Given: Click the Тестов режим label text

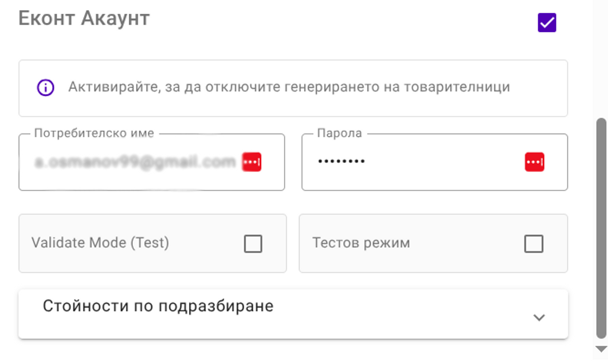Looking at the screenshot, I should tap(361, 242).
